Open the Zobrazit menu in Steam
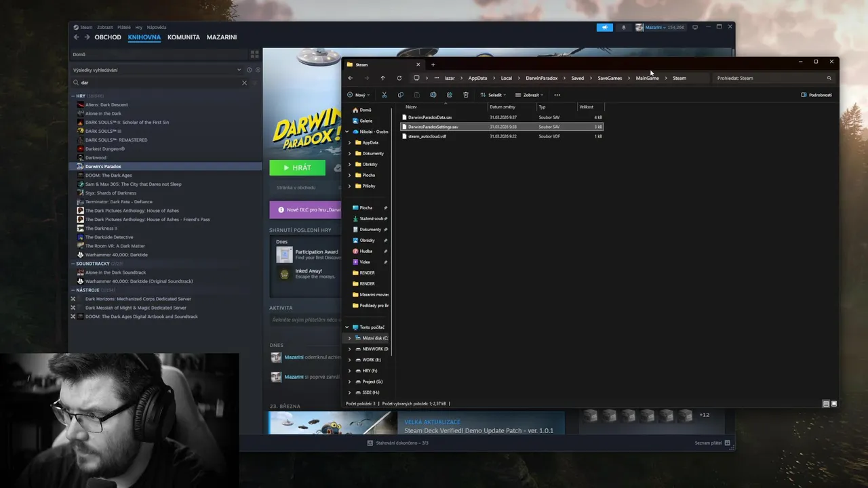868x488 pixels. [104, 27]
